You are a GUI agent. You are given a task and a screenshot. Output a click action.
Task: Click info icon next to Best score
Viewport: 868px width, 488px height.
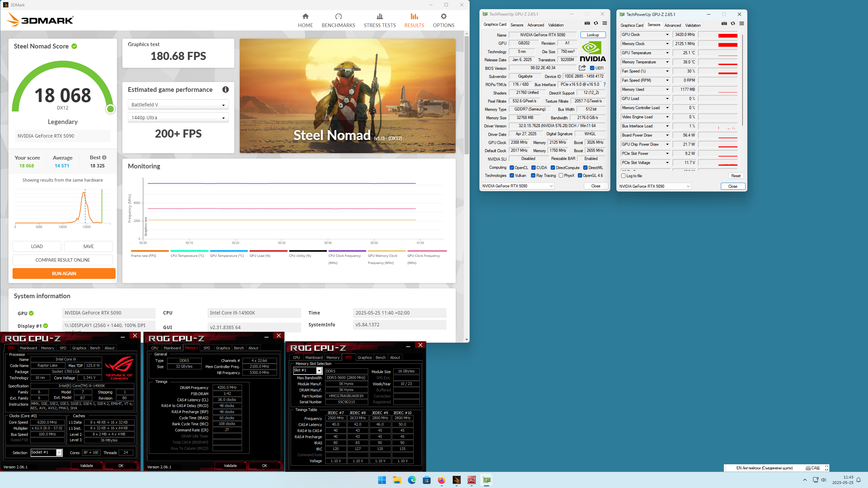tap(104, 158)
